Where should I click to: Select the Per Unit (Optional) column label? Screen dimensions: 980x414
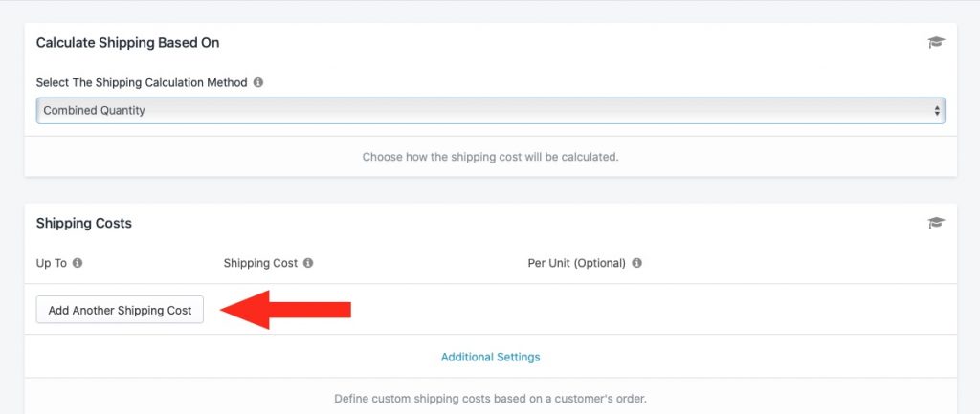[x=577, y=263]
